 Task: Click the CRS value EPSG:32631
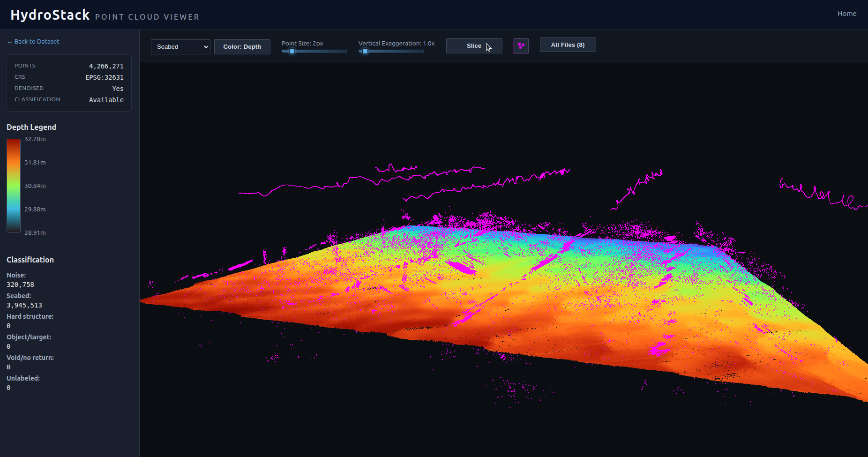coord(104,77)
